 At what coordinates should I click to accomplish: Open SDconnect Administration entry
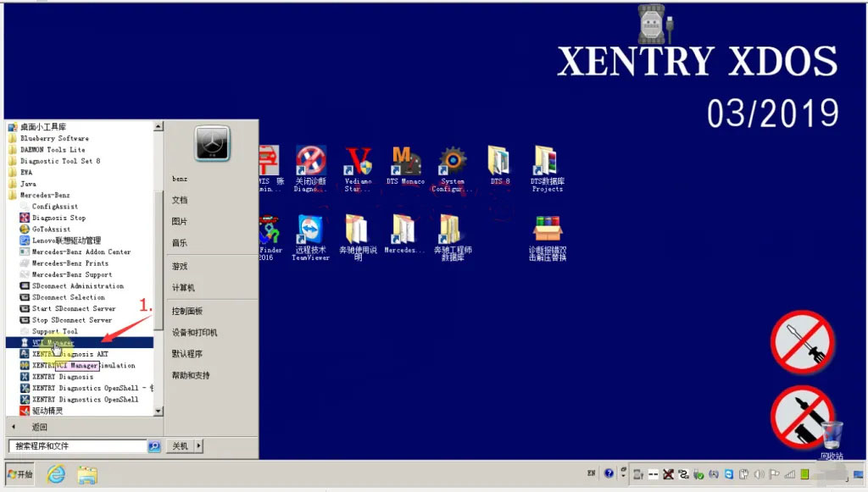(x=72, y=286)
